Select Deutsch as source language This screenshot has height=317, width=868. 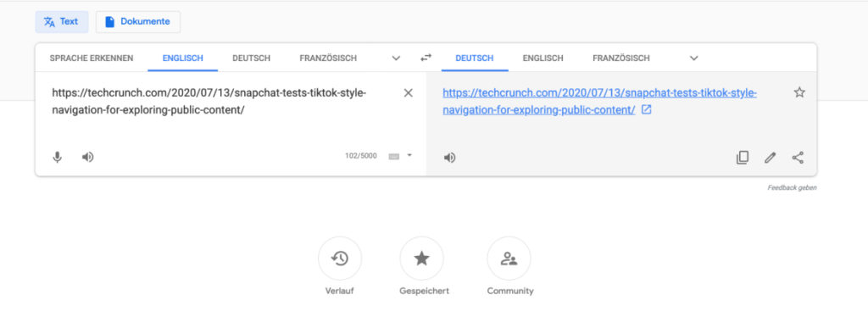tap(251, 58)
